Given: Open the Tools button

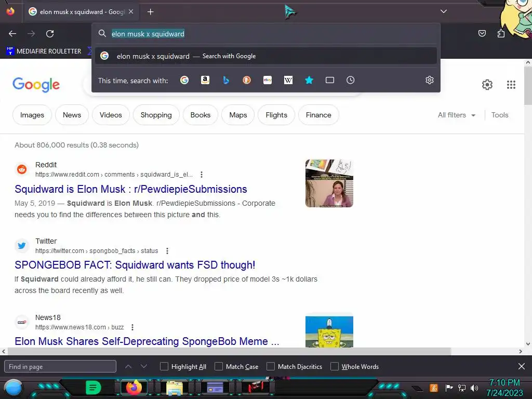Looking at the screenshot, I should point(499,115).
